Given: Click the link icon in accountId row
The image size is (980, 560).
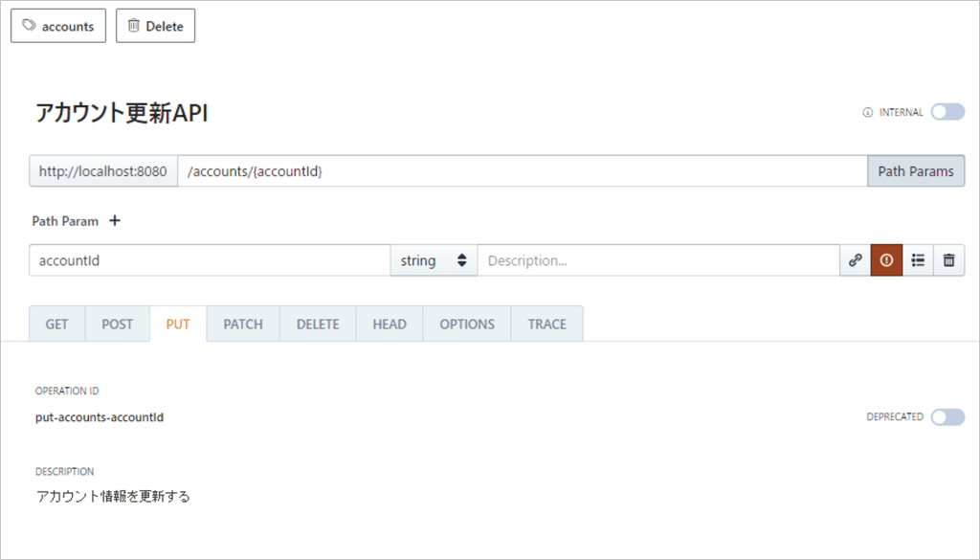Looking at the screenshot, I should tap(856, 260).
